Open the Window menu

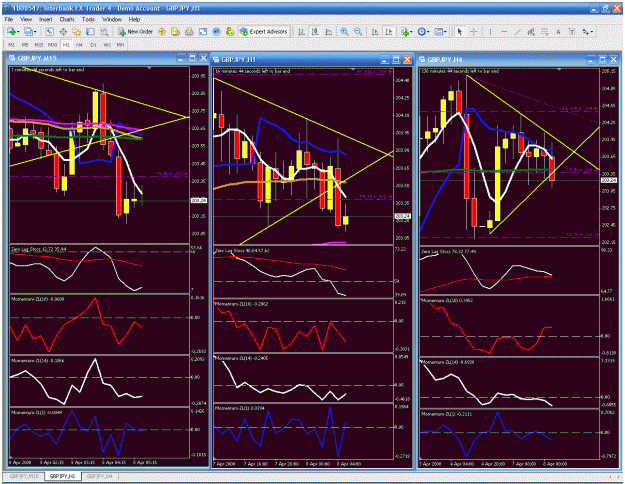click(x=112, y=19)
